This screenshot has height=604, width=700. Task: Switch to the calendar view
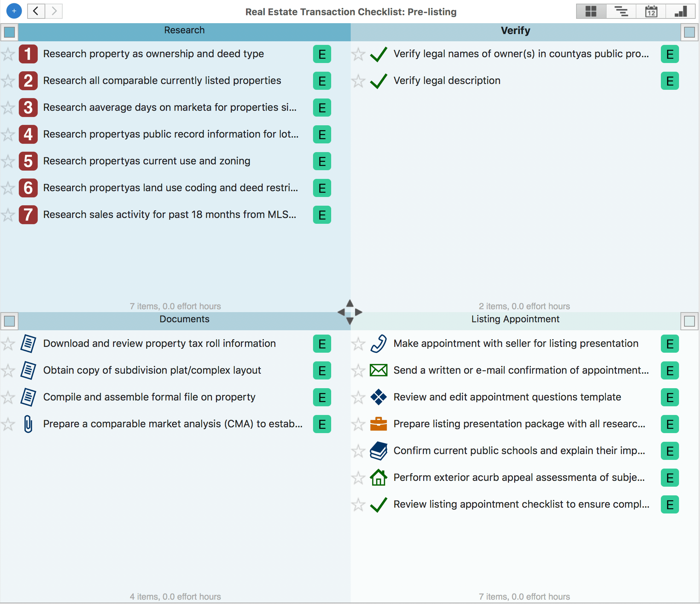point(650,11)
